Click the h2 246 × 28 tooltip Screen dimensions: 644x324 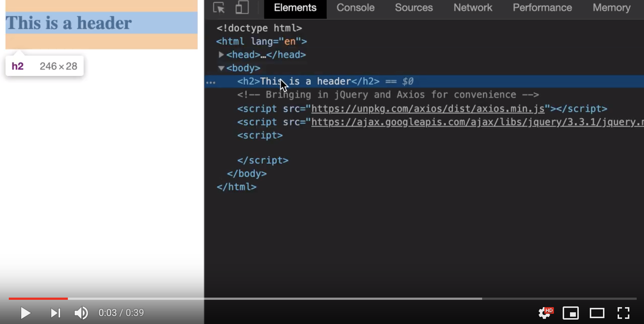pyautogui.click(x=45, y=66)
